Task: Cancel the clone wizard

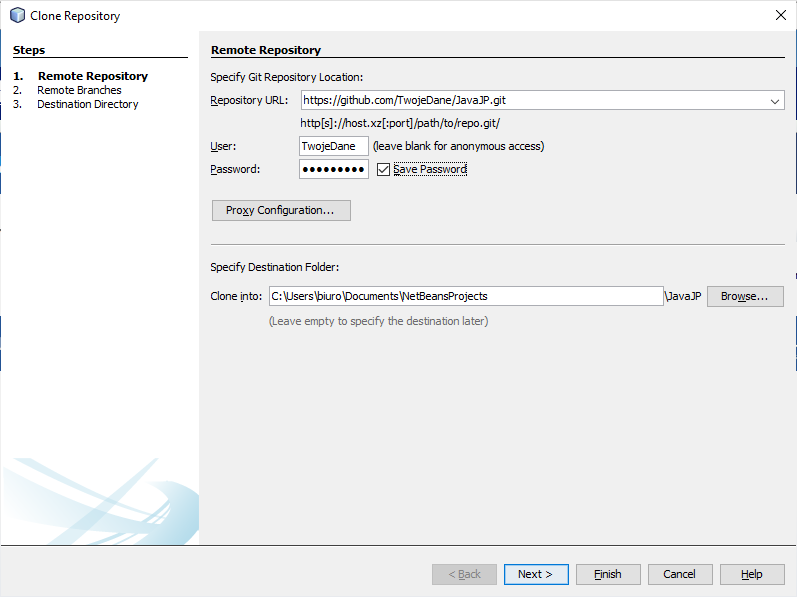Action: point(680,574)
